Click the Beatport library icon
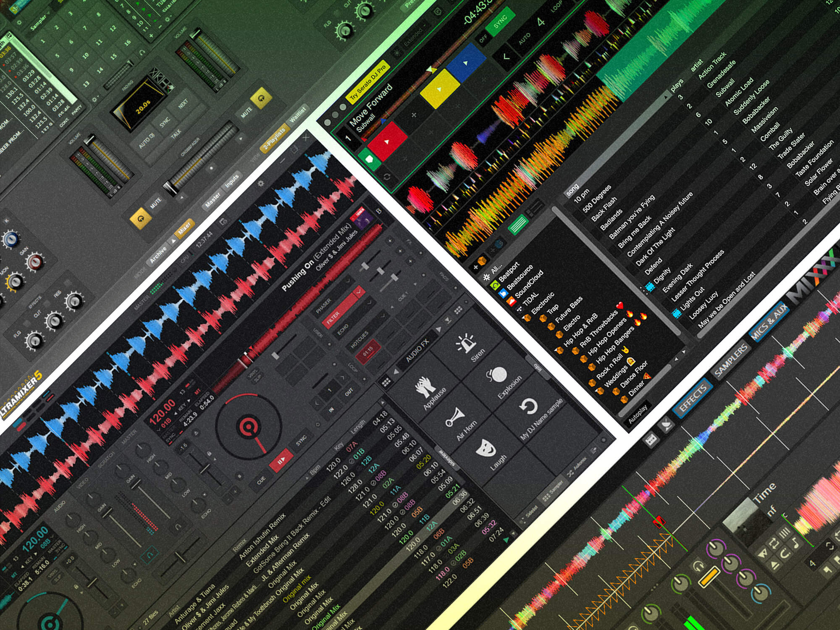This screenshot has height=630, width=840. click(496, 285)
